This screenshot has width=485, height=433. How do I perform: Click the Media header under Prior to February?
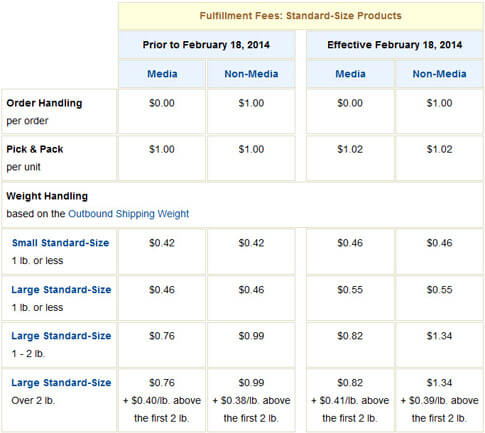point(162,74)
